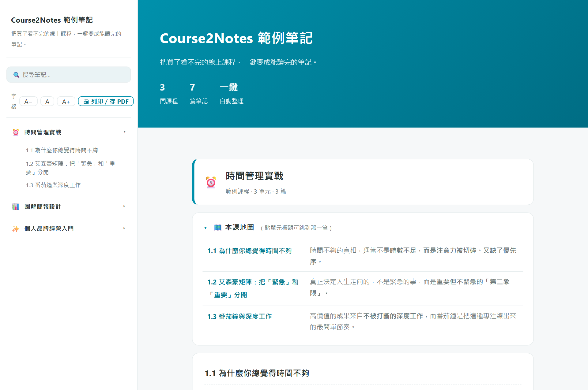Increase the font size with the A+ button
The width and height of the screenshot is (588, 390).
click(66, 101)
